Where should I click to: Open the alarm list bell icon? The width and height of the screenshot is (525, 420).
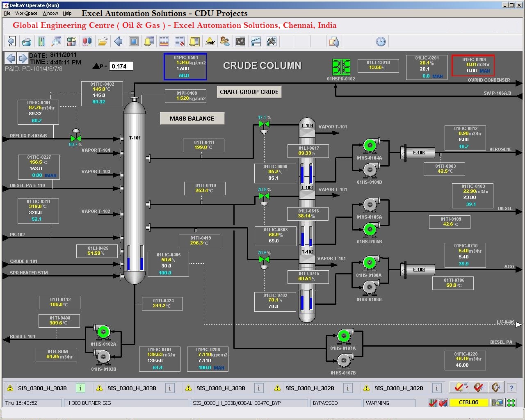[148, 41]
